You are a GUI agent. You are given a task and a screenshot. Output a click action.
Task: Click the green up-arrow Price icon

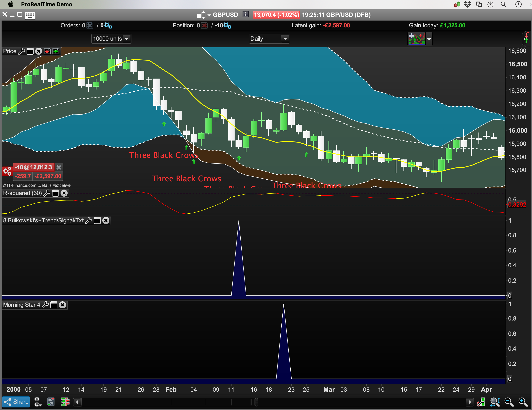point(56,51)
